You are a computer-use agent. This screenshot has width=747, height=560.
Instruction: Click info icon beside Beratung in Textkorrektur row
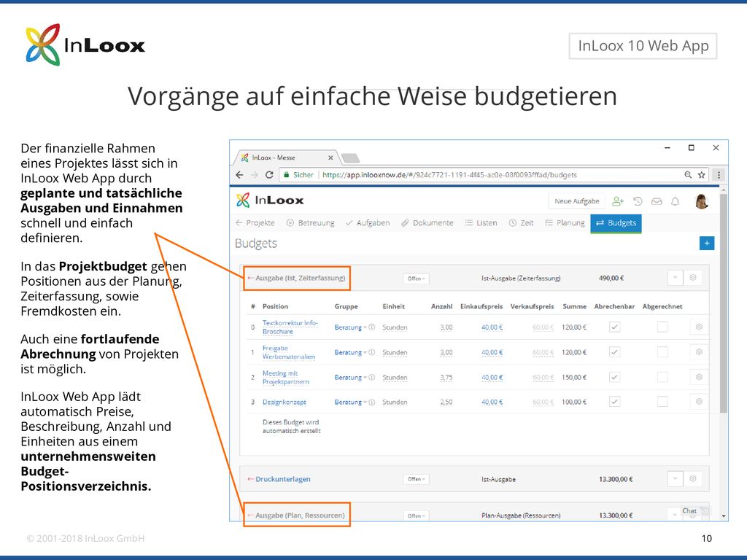pos(372,327)
